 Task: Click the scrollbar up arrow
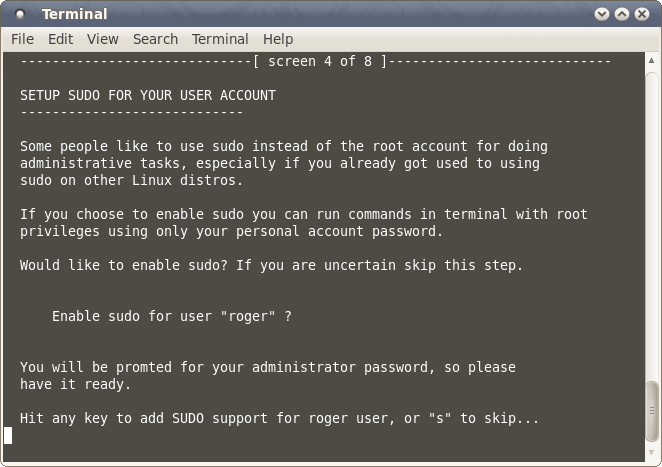653,59
